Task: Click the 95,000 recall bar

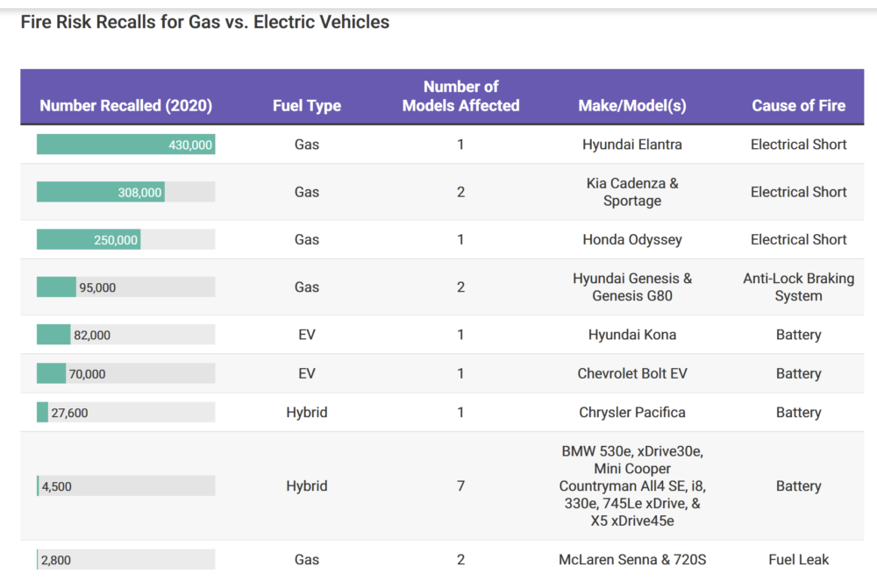Action: [57, 287]
